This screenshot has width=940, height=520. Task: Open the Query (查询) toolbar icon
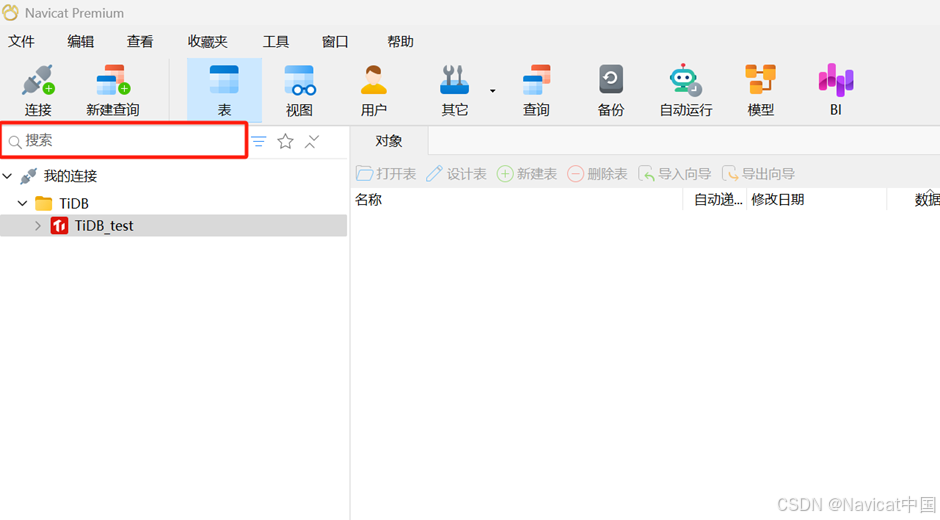(x=536, y=80)
